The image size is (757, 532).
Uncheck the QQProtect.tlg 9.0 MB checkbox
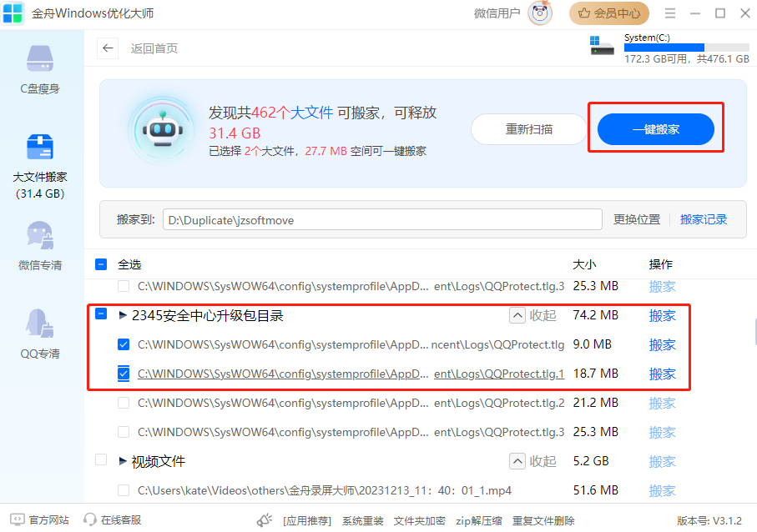124,344
